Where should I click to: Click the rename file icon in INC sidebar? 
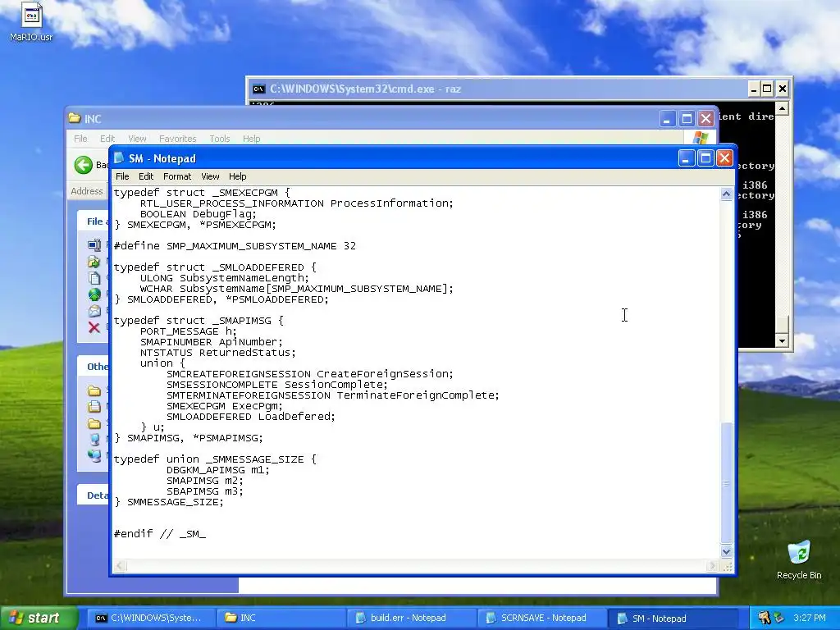click(x=94, y=245)
